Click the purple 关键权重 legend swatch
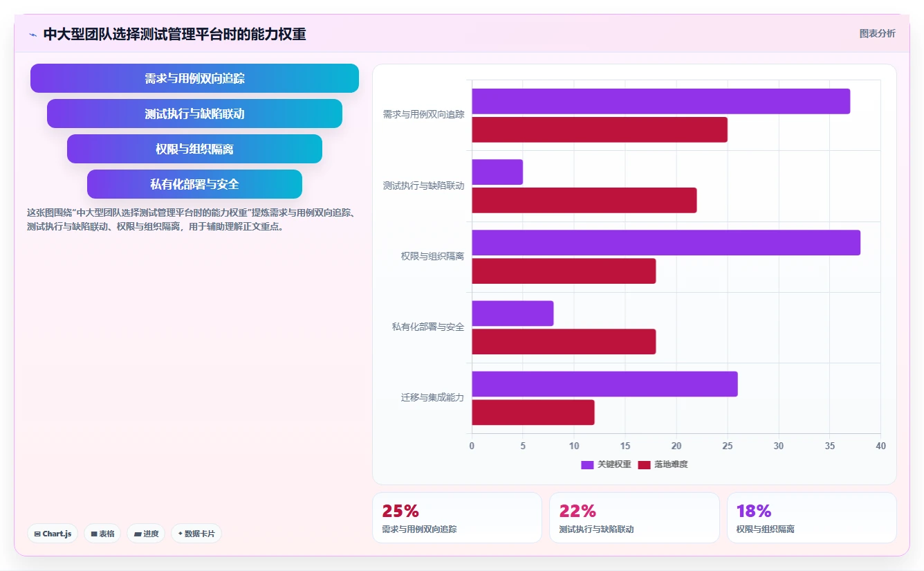The height and width of the screenshot is (571, 924). coord(587,464)
